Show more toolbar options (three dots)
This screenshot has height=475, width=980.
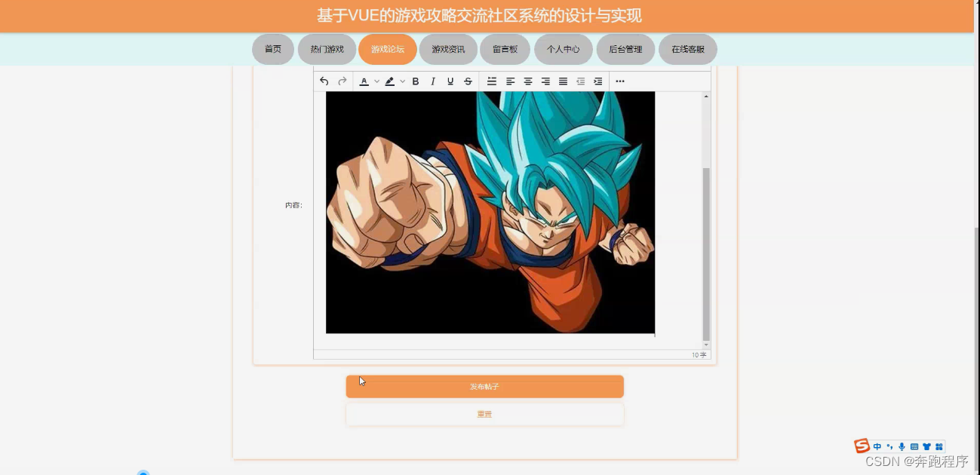tap(620, 81)
